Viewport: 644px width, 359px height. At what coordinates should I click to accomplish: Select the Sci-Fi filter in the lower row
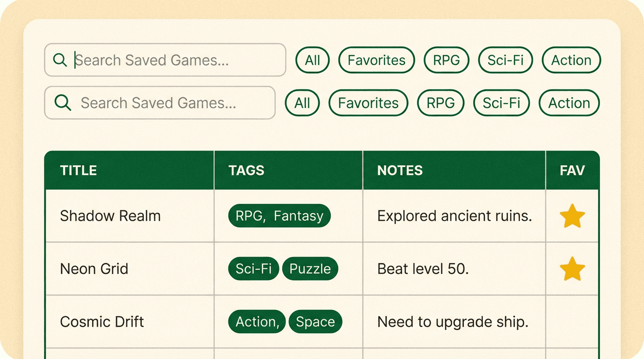coord(502,103)
